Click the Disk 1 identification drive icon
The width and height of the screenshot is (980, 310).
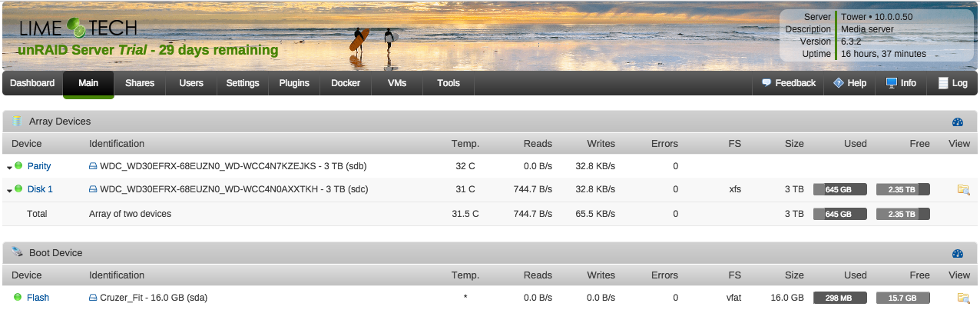pos(93,189)
